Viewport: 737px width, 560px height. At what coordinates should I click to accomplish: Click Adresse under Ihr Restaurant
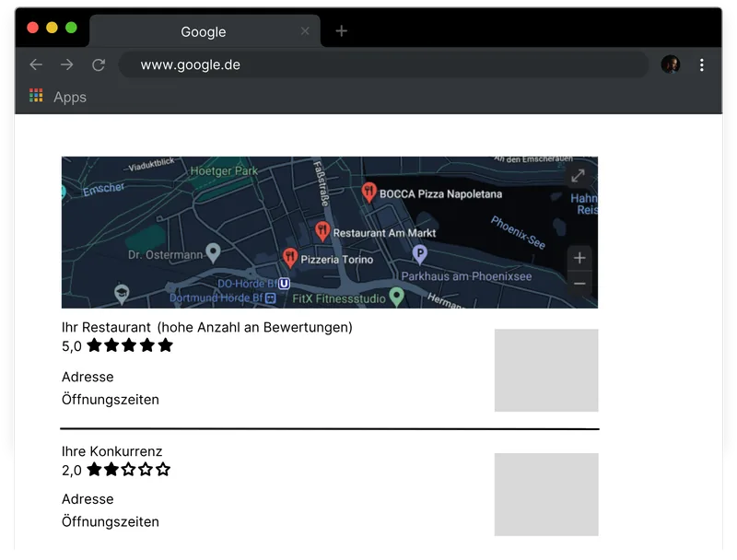pos(88,377)
